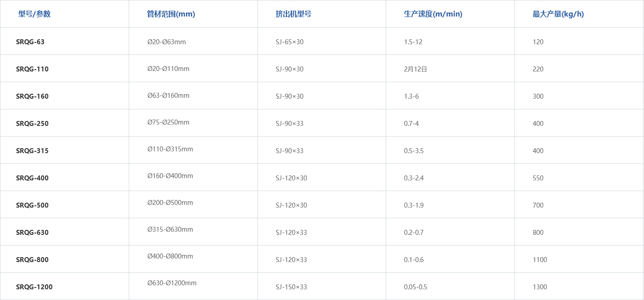Image resolution: width=644 pixels, height=300 pixels.
Task: Select the SRQG-630 model cell
Action: [32, 233]
